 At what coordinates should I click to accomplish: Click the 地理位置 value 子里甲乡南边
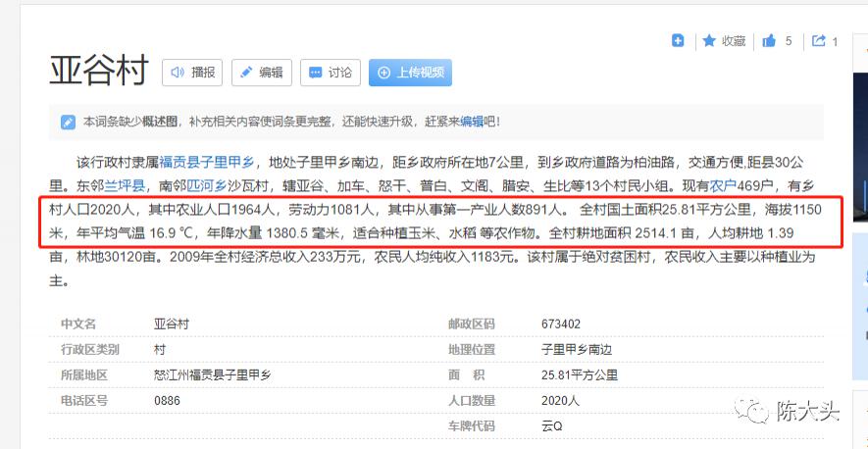pyautogui.click(x=577, y=350)
